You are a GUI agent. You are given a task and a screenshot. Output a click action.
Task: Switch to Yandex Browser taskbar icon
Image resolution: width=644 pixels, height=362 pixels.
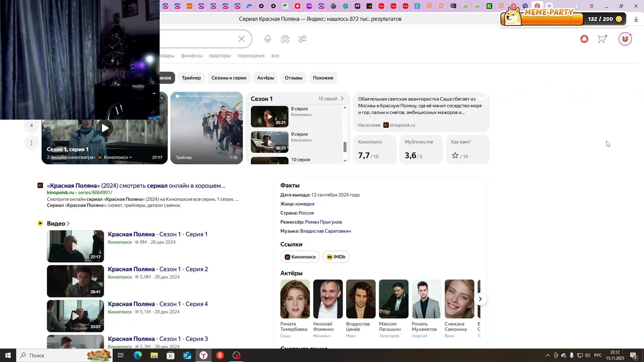pos(203,355)
